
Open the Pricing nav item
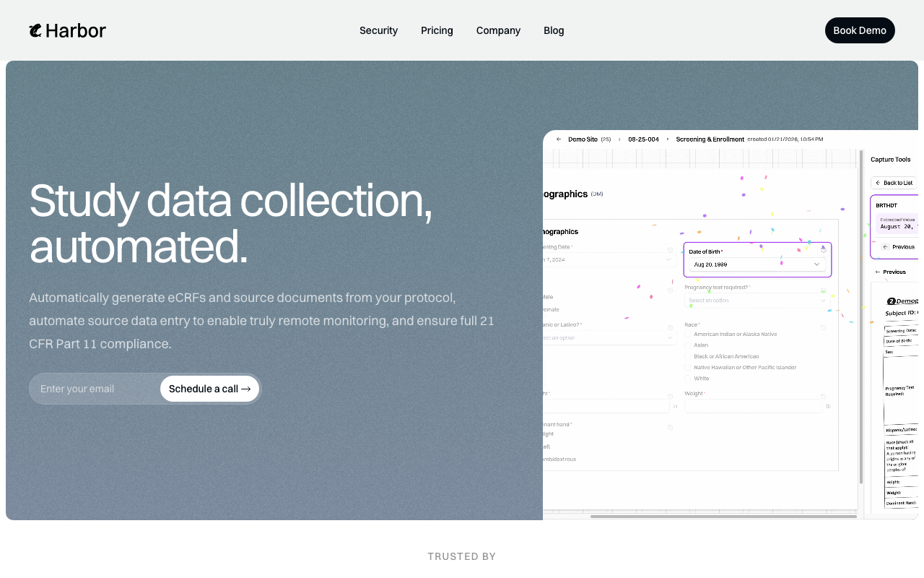437,30
